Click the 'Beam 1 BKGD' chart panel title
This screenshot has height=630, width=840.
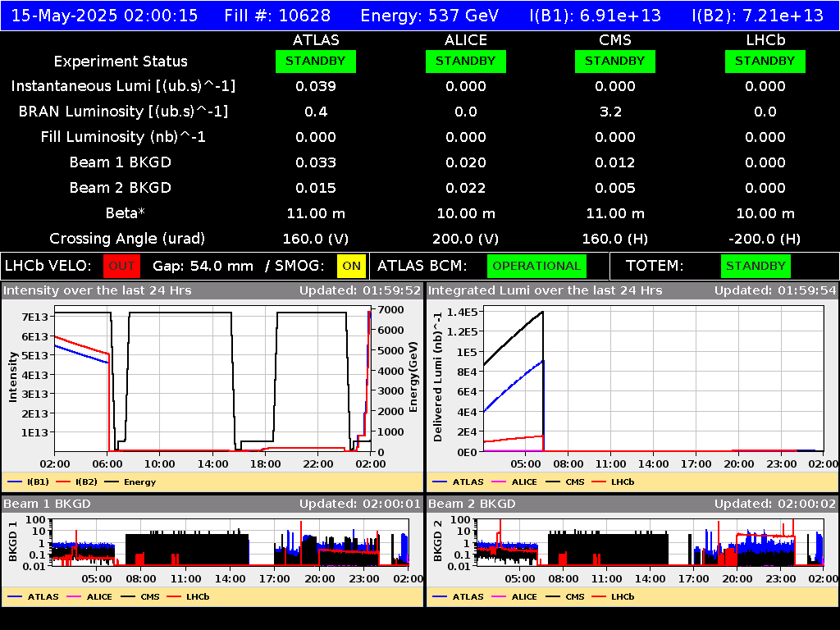(47, 504)
